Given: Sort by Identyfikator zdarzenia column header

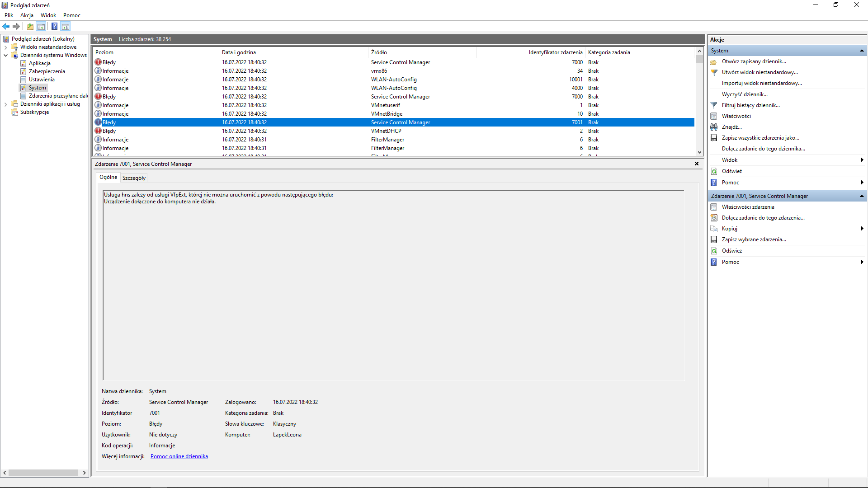Looking at the screenshot, I should tap(531, 52).
